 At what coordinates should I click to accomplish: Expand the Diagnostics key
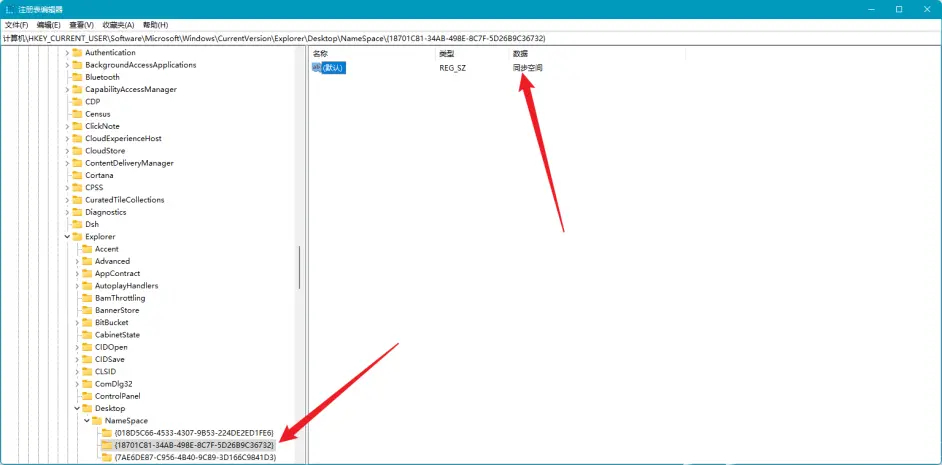(x=67, y=212)
